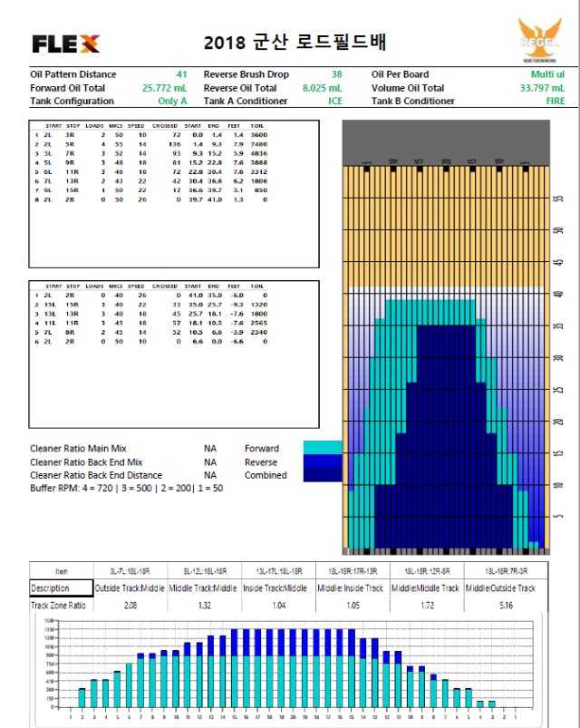Click the Description cell in the zone table
Image resolution: width=580 pixels, height=728 pixels.
[x=62, y=587]
